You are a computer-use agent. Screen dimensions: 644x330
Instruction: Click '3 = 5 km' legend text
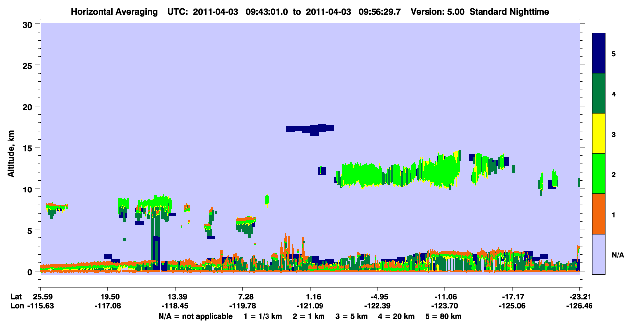pyautogui.click(x=352, y=316)
